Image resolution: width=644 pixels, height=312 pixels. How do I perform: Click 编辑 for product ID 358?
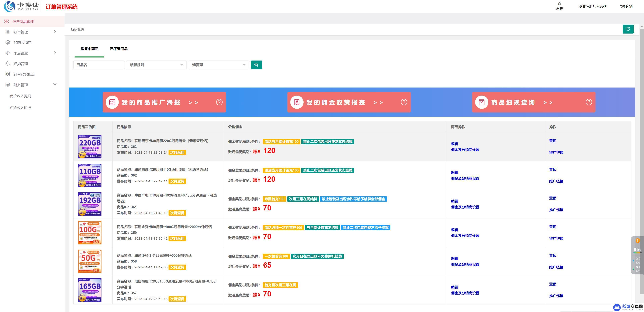pyautogui.click(x=454, y=259)
